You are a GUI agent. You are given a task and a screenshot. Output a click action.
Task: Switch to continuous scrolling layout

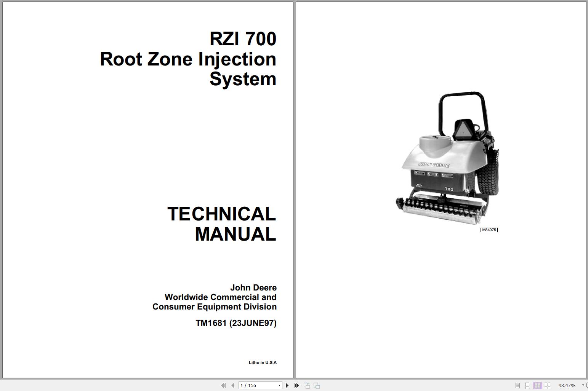point(527,385)
